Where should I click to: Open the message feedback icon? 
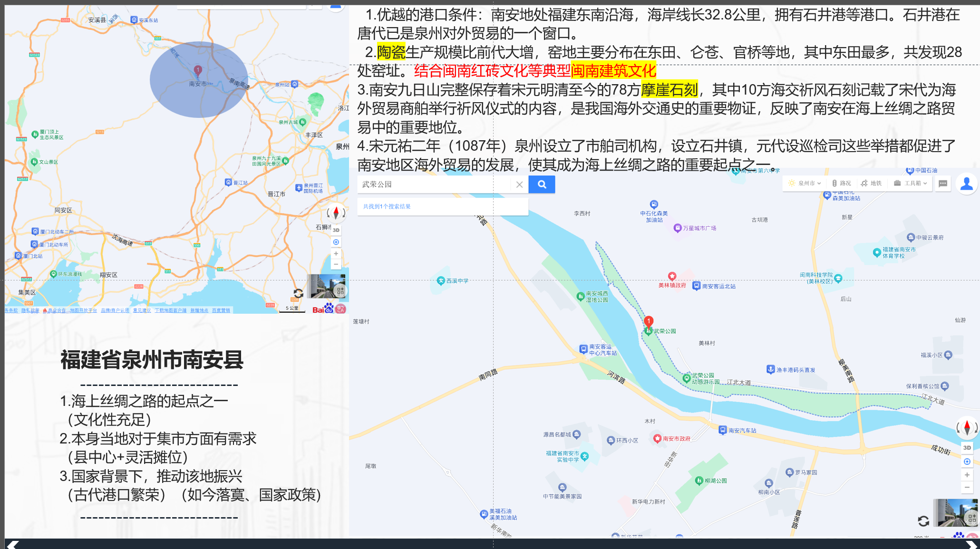pyautogui.click(x=943, y=183)
